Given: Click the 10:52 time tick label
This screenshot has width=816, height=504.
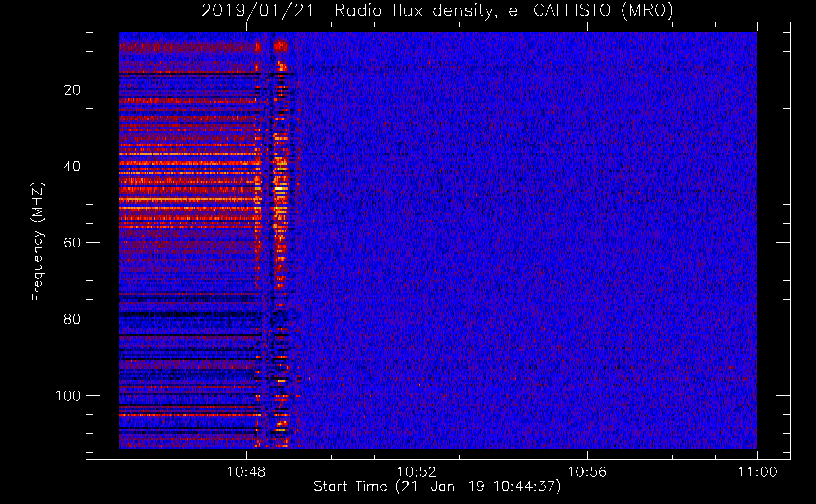Looking at the screenshot, I should click(x=417, y=472).
